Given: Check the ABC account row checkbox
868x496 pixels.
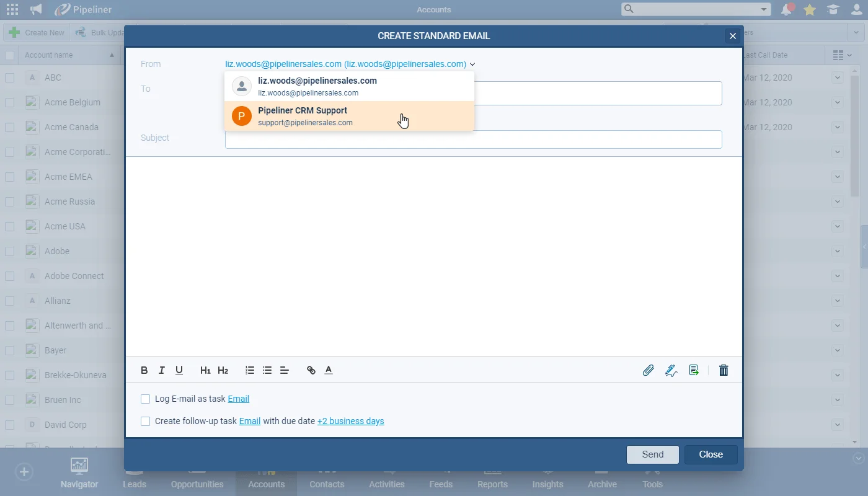Looking at the screenshot, I should coord(9,77).
